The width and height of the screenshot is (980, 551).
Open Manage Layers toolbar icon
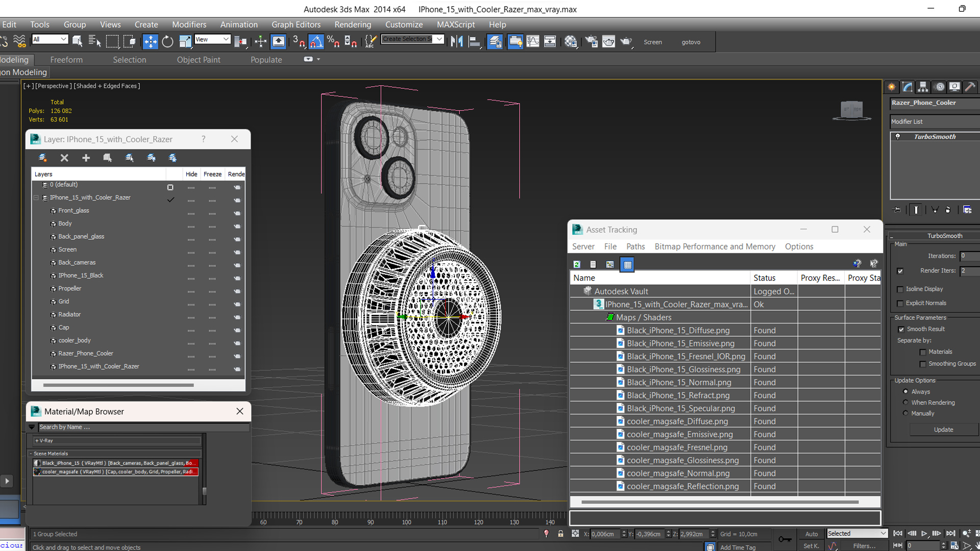click(x=495, y=41)
